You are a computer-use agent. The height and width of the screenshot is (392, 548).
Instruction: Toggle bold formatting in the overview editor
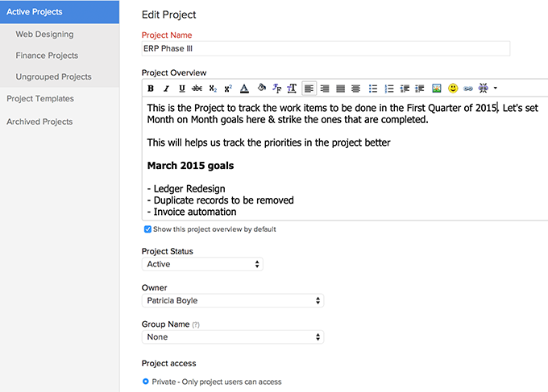pyautogui.click(x=151, y=88)
